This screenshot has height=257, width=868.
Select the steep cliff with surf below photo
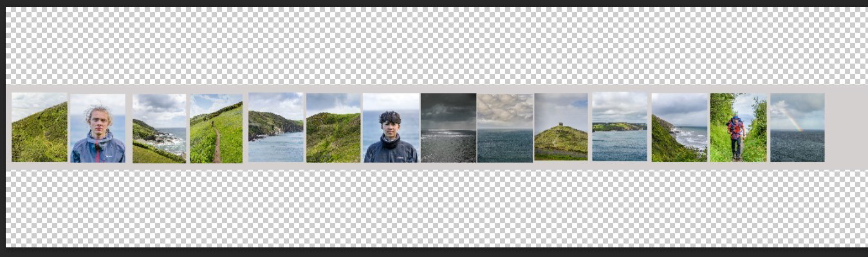(x=679, y=127)
